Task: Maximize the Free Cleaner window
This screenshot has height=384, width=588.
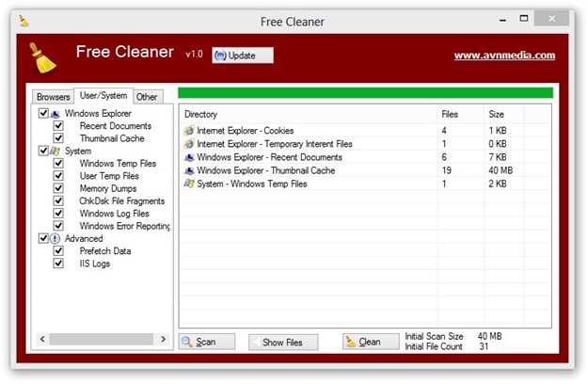Action: tap(524, 19)
